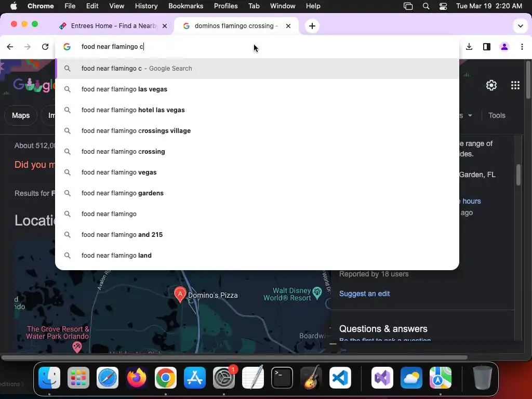
Task: Select suggestion 'food near flamingo land'
Action: tap(257, 256)
